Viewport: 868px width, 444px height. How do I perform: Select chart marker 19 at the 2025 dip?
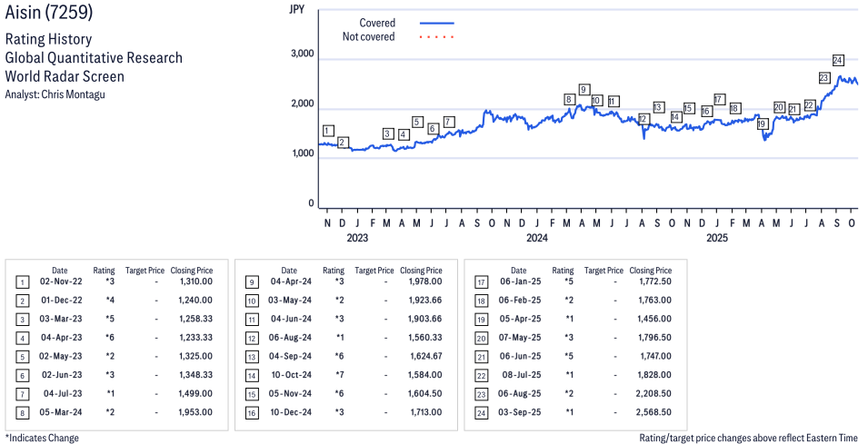762,123
